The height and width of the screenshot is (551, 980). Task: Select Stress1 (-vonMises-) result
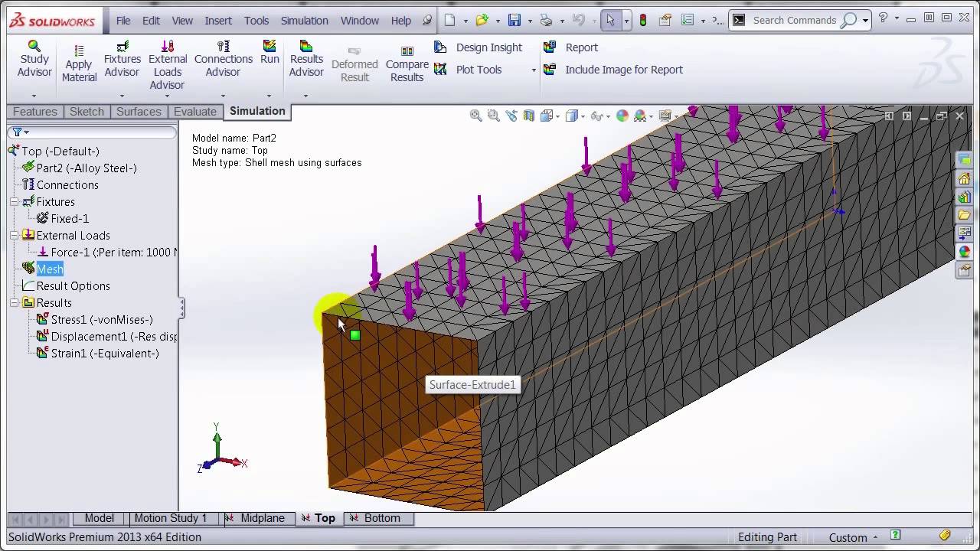pos(95,320)
